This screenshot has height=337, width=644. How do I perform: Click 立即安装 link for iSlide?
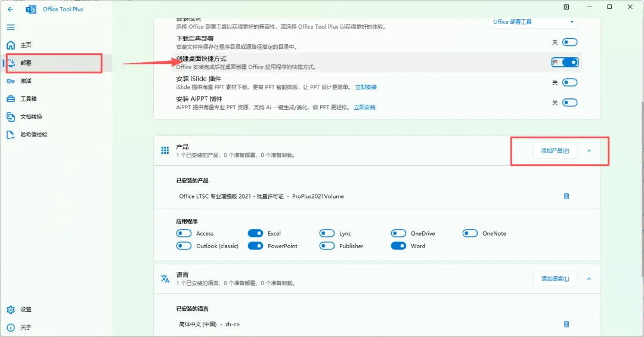coord(366,87)
